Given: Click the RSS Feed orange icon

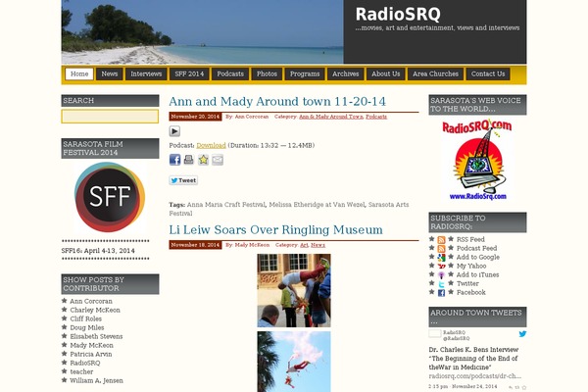Looking at the screenshot, I should point(441,240).
